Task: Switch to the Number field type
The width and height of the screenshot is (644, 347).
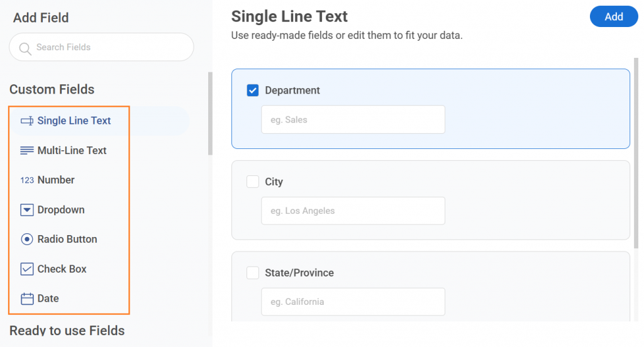Action: pyautogui.click(x=56, y=180)
